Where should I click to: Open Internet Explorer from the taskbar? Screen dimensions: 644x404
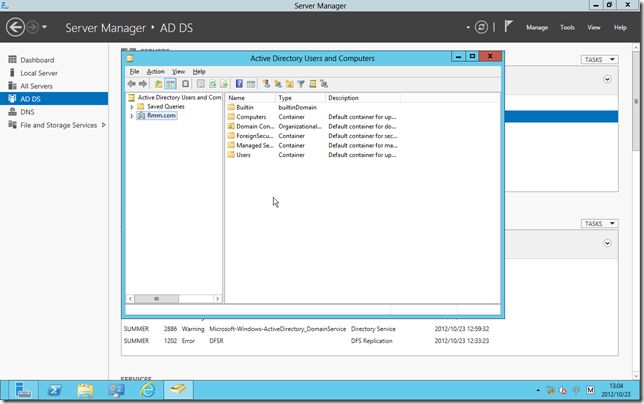pos(147,390)
